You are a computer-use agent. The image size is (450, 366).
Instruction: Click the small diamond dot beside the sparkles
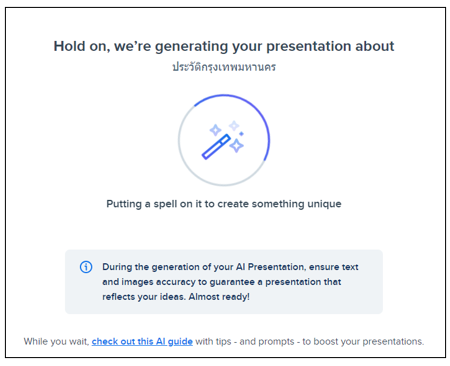(x=242, y=134)
